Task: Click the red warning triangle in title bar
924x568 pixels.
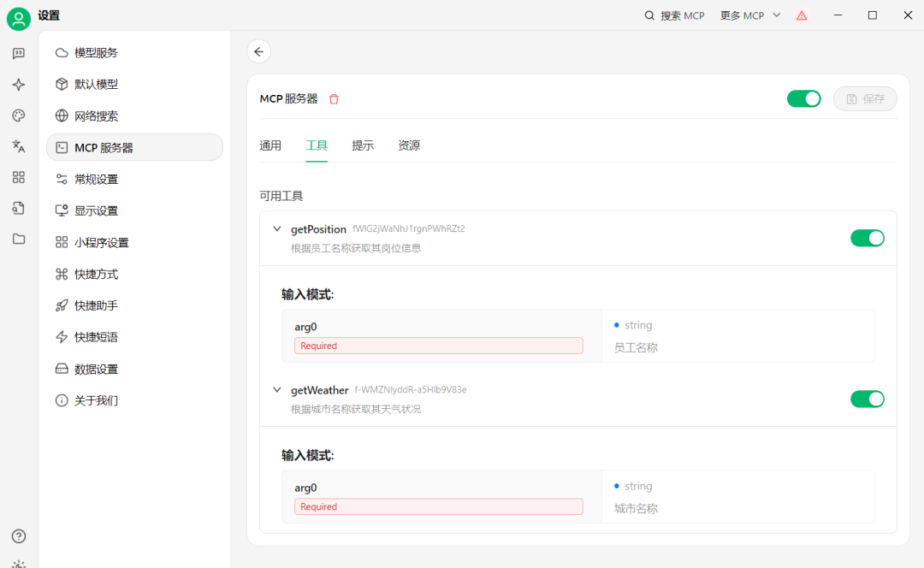Action: (802, 15)
